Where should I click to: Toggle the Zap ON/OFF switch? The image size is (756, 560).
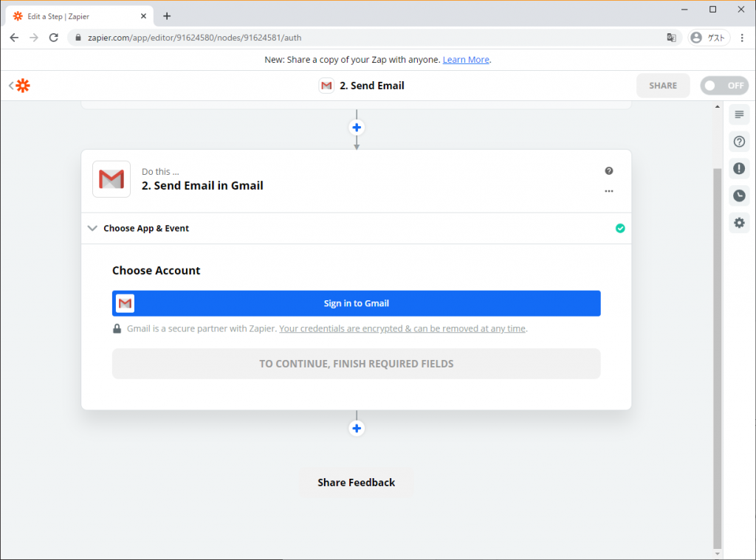[724, 86]
